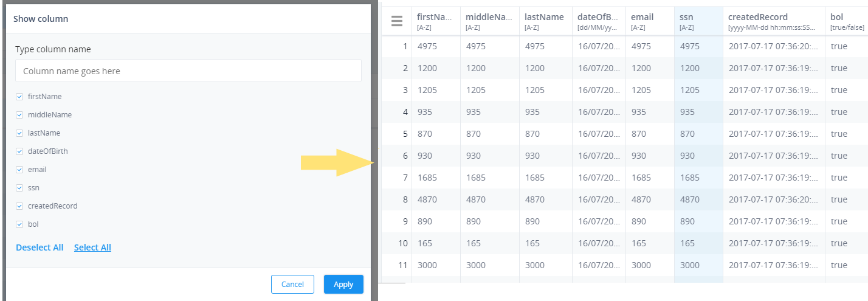This screenshot has width=868, height=301.
Task: Uncheck the firstName checkbox
Action: (x=19, y=96)
